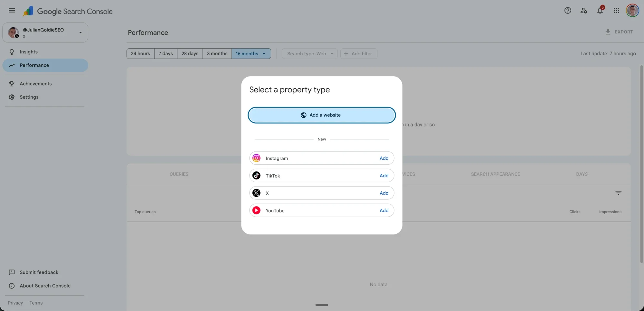Image resolution: width=644 pixels, height=311 pixels.
Task: Add an X property
Action: (x=384, y=193)
